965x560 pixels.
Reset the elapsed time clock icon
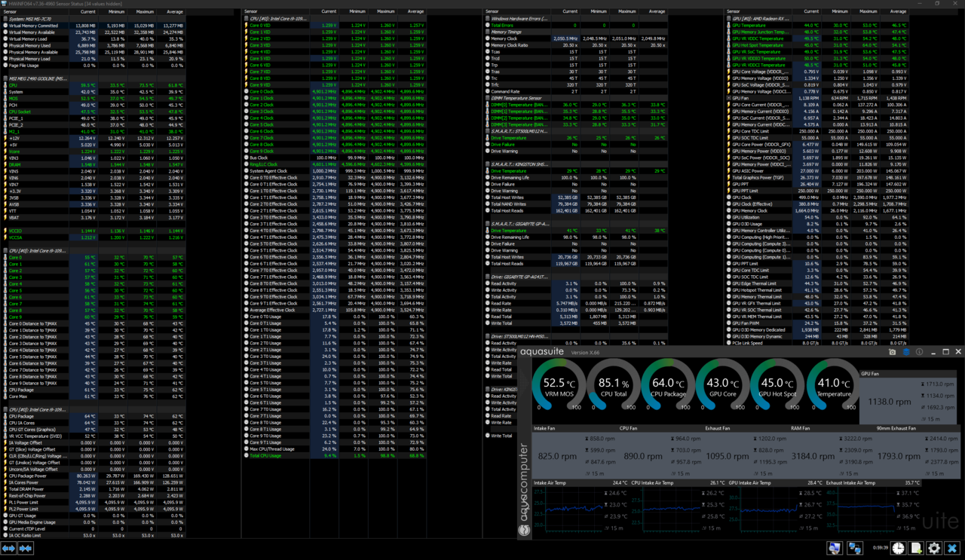coord(898,548)
